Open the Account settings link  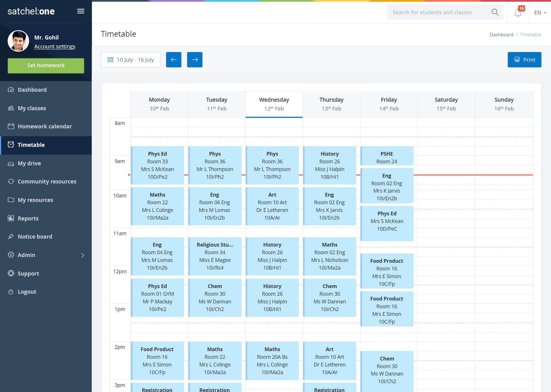point(55,46)
